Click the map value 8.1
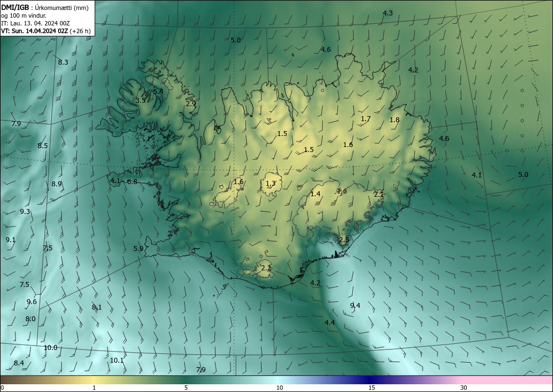553x392 pixels. pyautogui.click(x=97, y=307)
